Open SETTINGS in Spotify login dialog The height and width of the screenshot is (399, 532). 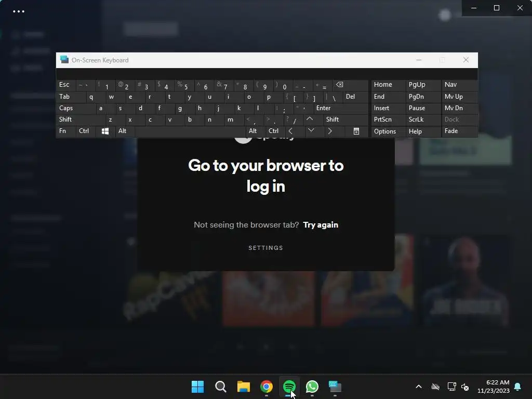click(x=265, y=248)
